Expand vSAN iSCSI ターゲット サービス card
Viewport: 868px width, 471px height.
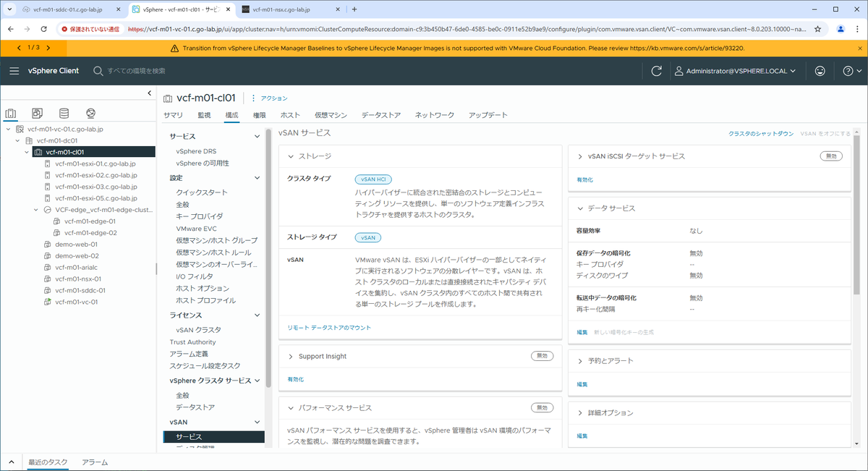click(581, 156)
